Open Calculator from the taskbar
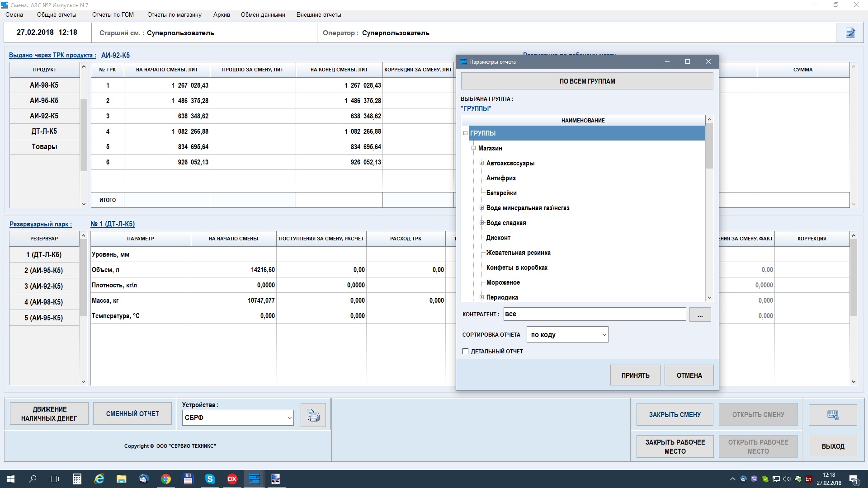The width and height of the screenshot is (868, 488). 77,479
